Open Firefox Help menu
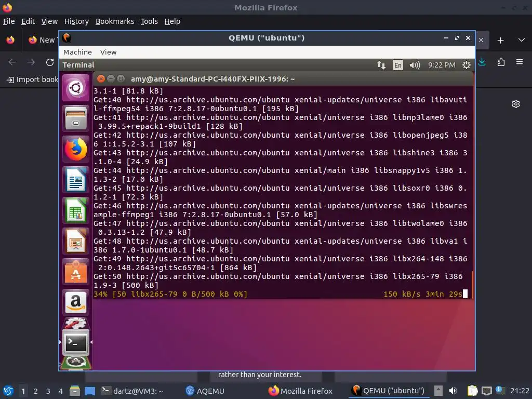This screenshot has width=532, height=399. tap(172, 21)
